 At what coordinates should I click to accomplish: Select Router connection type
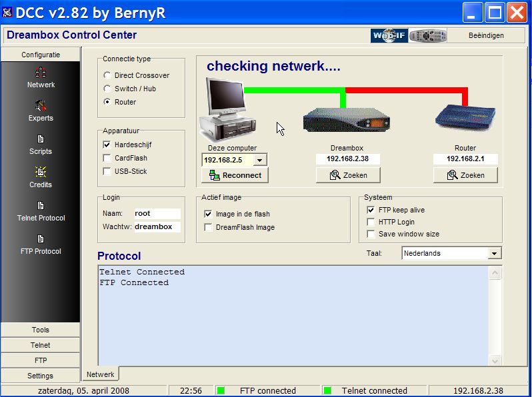click(x=107, y=102)
